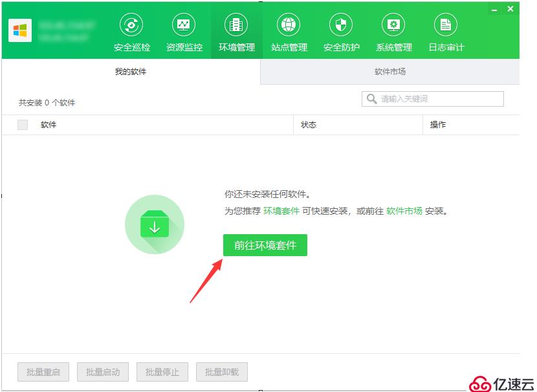Open the 安全防护 security protection panel
Image resolution: width=537 pixels, height=392 pixels.
pos(340,29)
